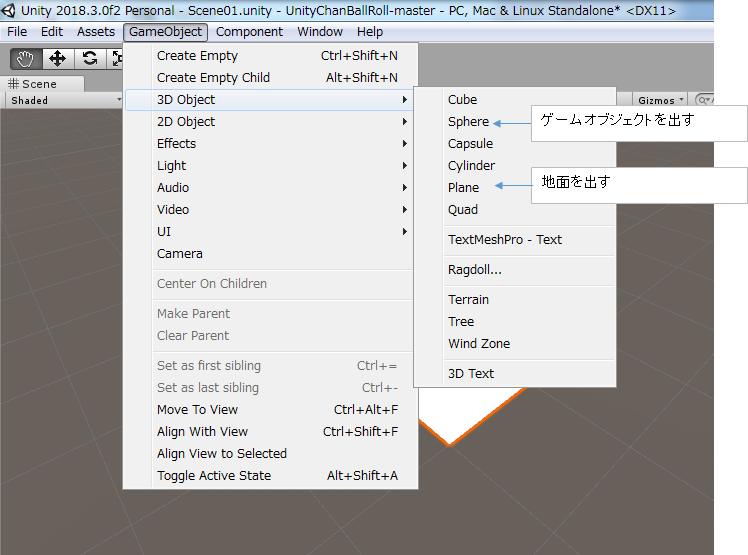Open the Assets menu

[96, 32]
